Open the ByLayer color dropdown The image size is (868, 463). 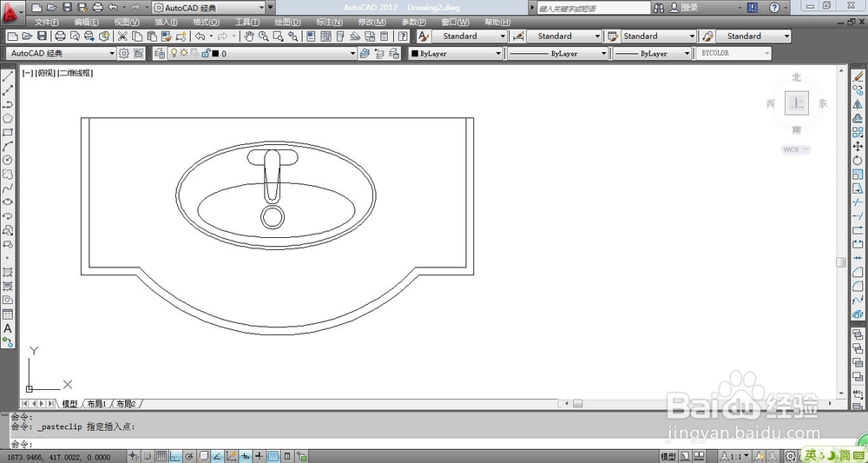455,53
